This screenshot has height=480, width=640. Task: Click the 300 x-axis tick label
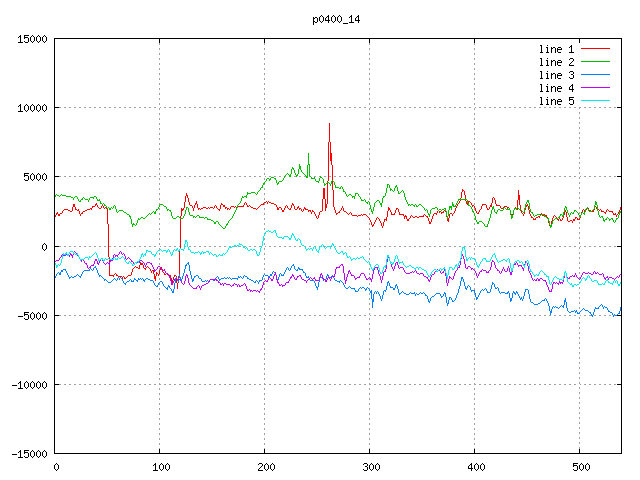[x=370, y=467]
